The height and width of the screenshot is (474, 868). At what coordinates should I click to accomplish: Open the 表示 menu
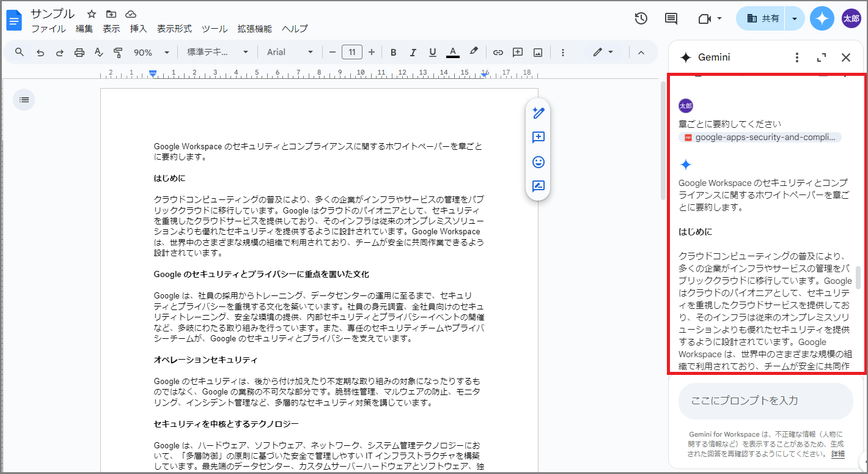[111, 29]
